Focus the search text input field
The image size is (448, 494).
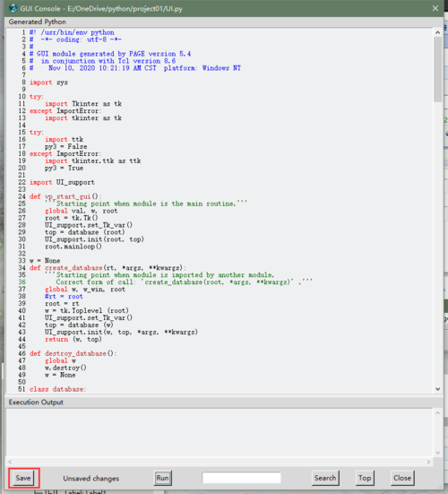[241, 478]
